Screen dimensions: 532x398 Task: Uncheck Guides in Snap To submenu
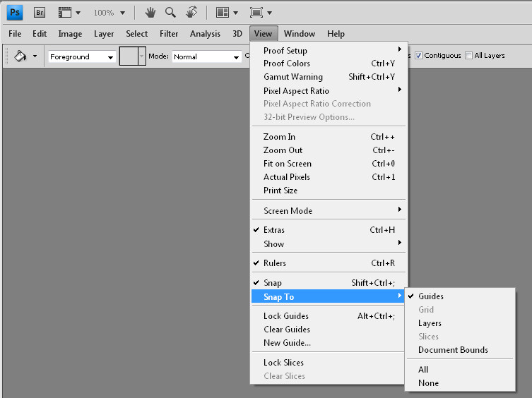(x=460, y=296)
